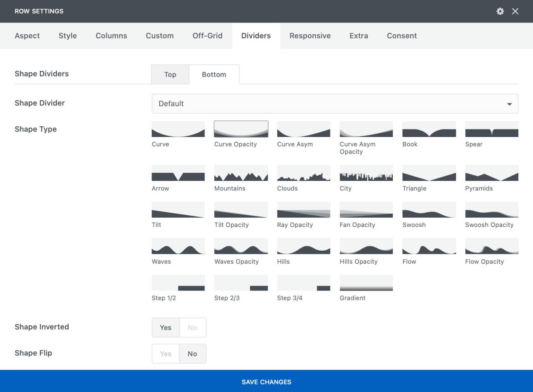533x392 pixels.
Task: Click the Save Changes button
Action: tap(266, 382)
